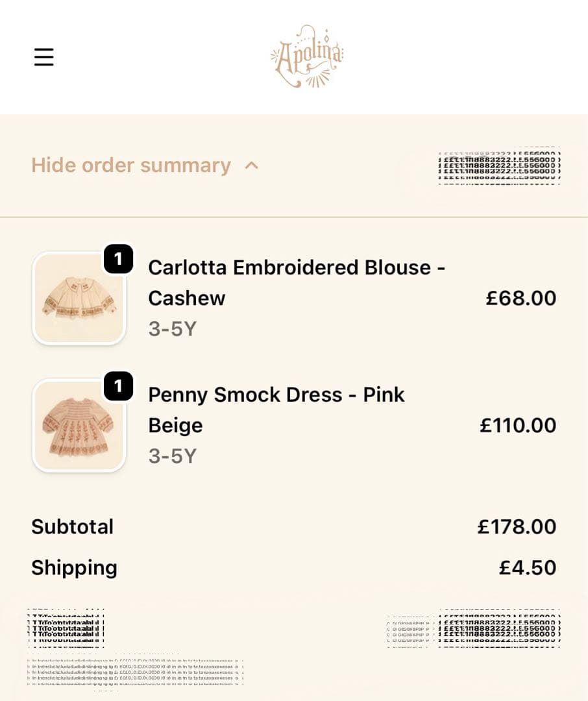The height and width of the screenshot is (701, 588).
Task: Click the £110.00 dress price
Action: (x=518, y=425)
